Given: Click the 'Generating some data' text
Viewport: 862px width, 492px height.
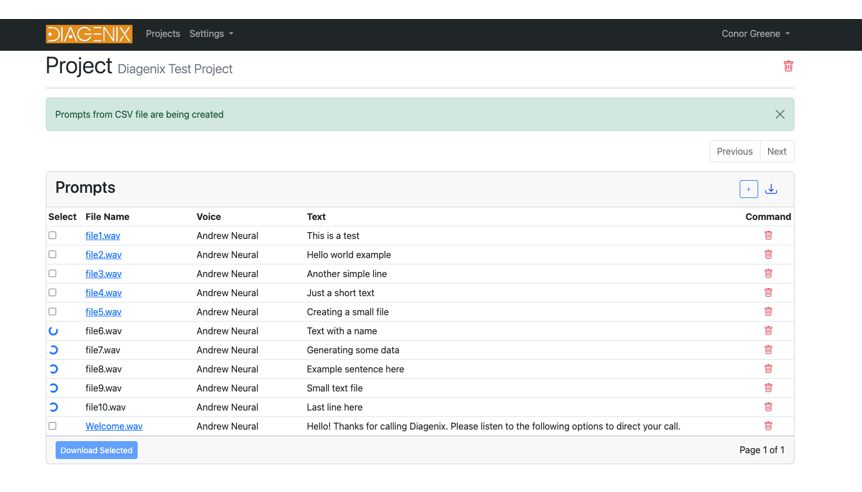Looking at the screenshot, I should [x=353, y=350].
